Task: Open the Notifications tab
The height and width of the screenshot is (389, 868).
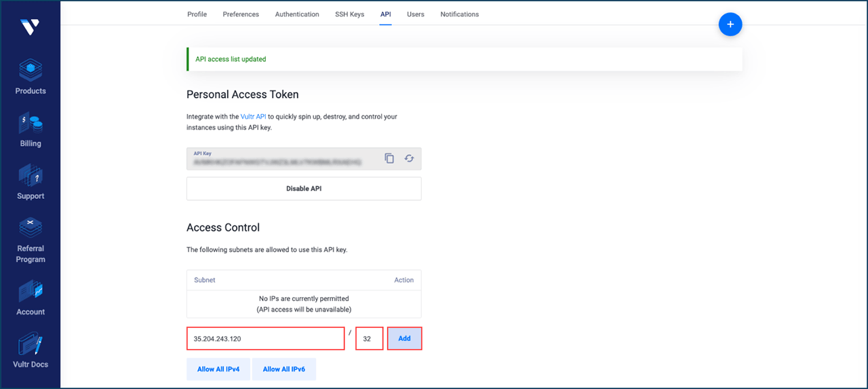Action: pyautogui.click(x=459, y=14)
